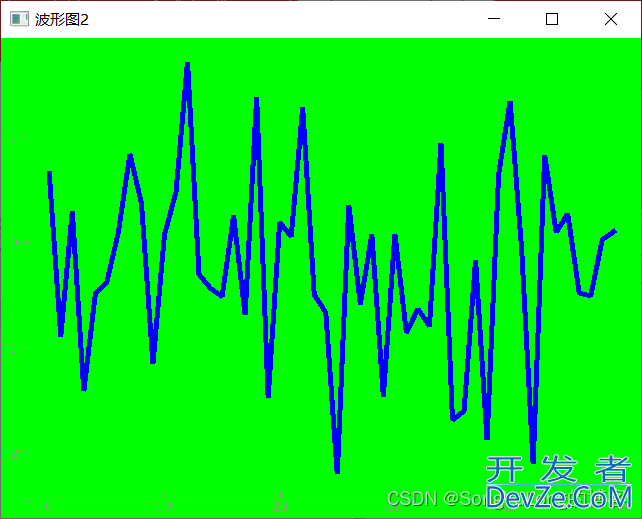Click the y-axis label 0
Image resolution: width=642 pixels, height=519 pixels.
click(x=14, y=243)
